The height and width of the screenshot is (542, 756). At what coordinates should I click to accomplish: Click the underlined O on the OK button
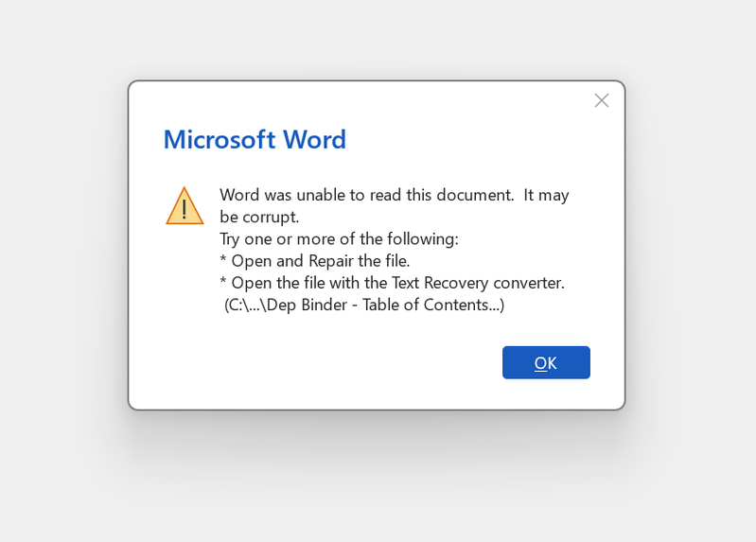click(540, 362)
